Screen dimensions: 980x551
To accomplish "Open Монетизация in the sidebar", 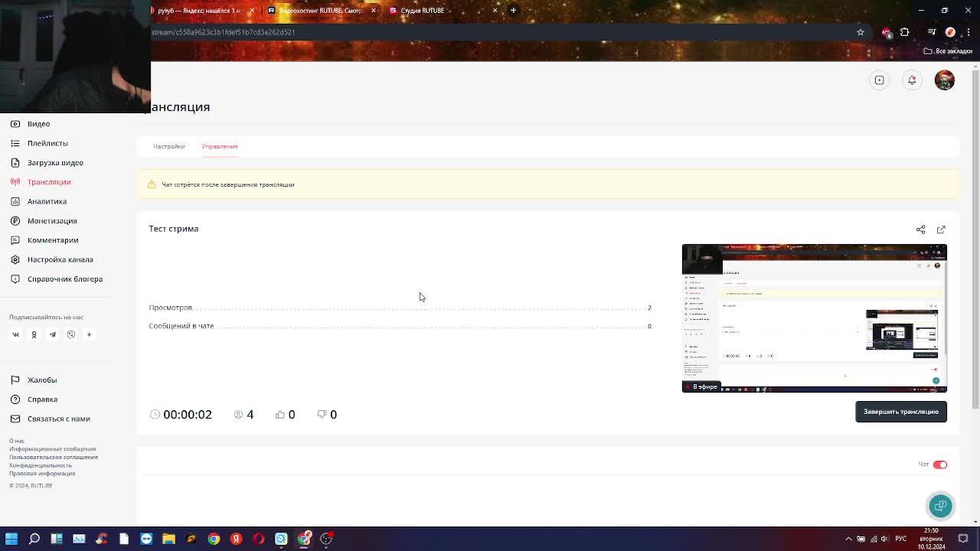I will tap(44, 221).
